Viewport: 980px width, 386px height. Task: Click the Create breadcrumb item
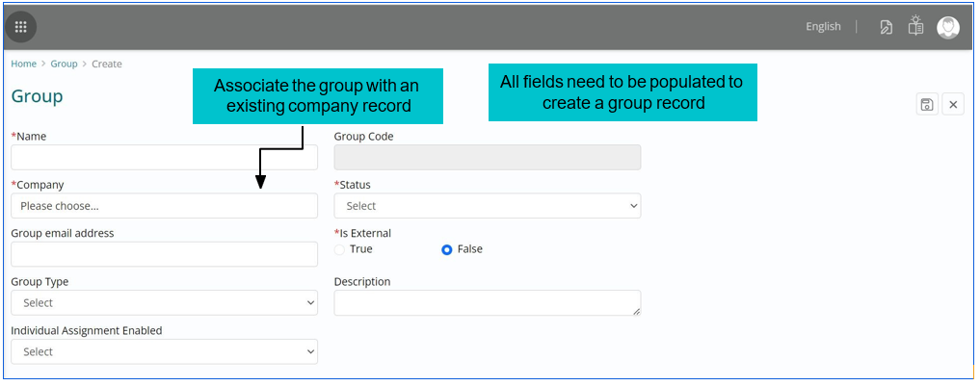tap(107, 64)
